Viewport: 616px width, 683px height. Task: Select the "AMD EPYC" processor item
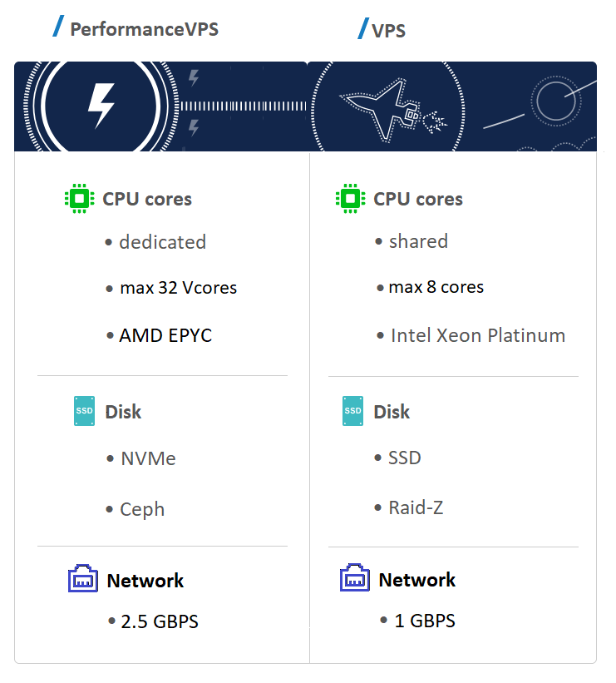click(x=165, y=336)
